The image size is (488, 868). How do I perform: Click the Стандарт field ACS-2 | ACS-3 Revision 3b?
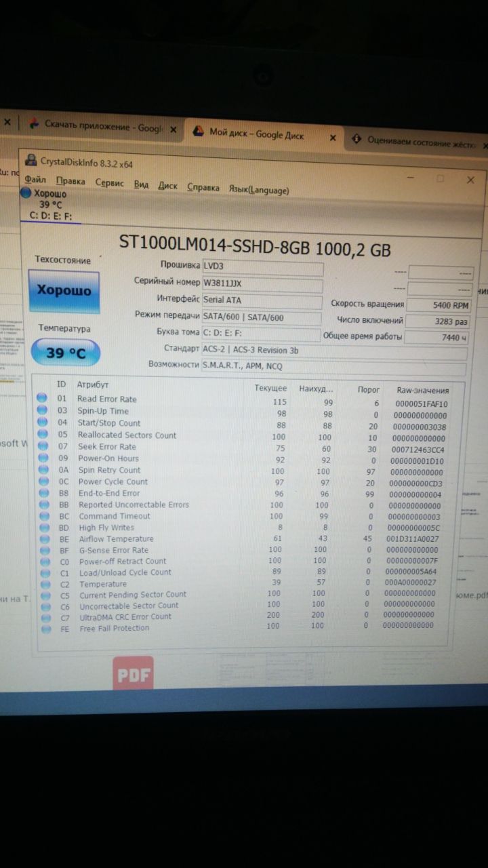click(334, 351)
